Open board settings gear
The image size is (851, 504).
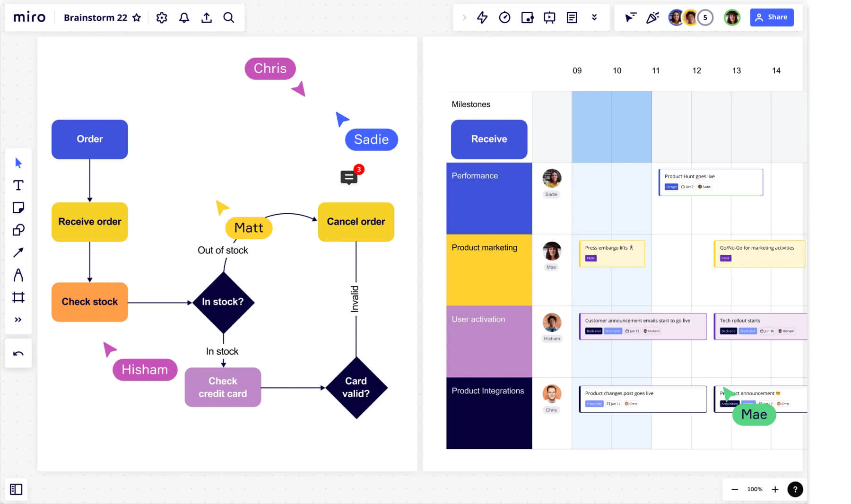click(x=162, y=17)
